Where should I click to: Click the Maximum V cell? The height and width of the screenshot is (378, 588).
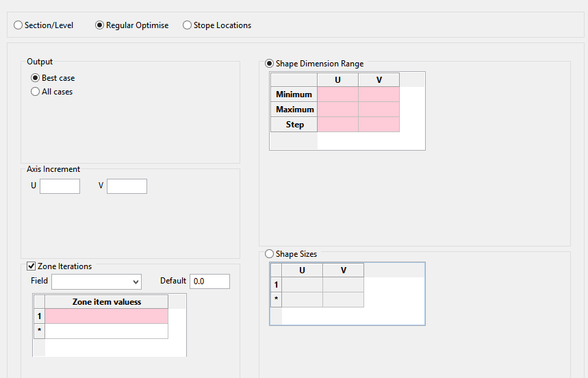pos(379,110)
